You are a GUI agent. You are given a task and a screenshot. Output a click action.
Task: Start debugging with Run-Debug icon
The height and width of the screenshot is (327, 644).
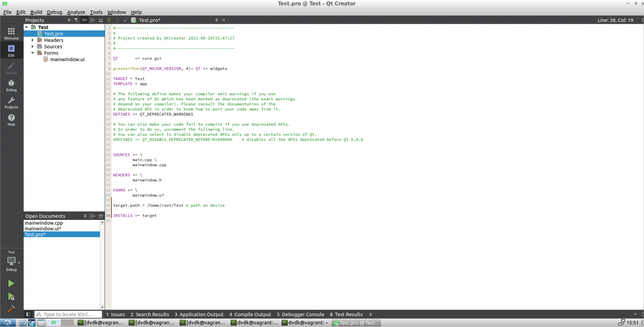pyautogui.click(x=11, y=297)
